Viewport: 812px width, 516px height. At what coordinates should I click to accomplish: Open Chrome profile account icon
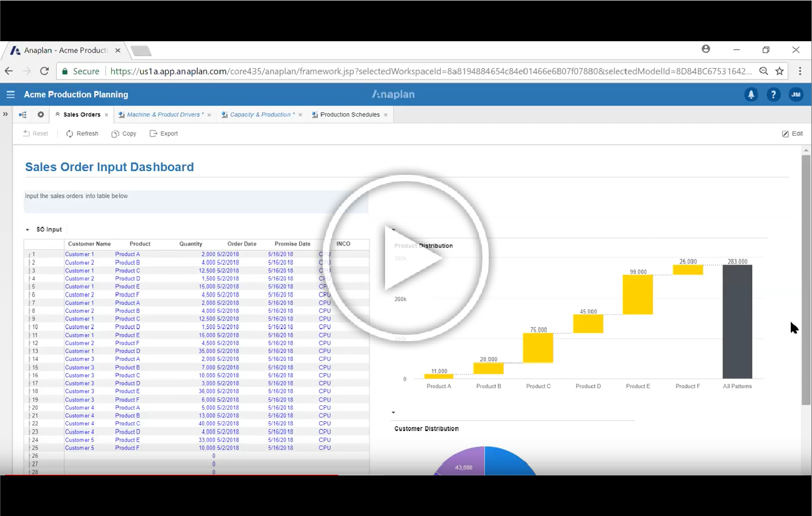pos(706,49)
